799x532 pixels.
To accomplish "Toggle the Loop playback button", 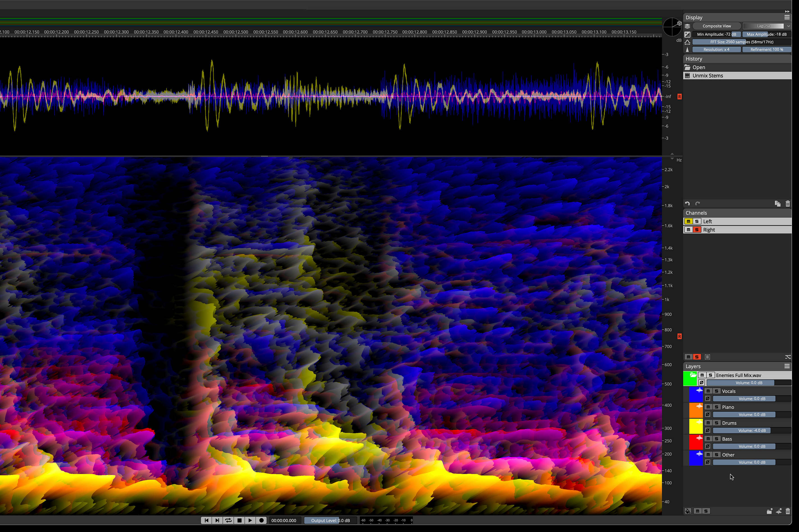I will pyautogui.click(x=229, y=520).
